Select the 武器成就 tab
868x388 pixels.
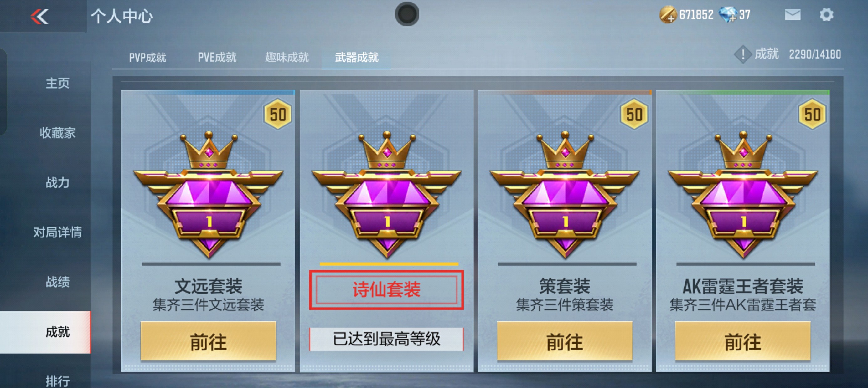coord(356,58)
